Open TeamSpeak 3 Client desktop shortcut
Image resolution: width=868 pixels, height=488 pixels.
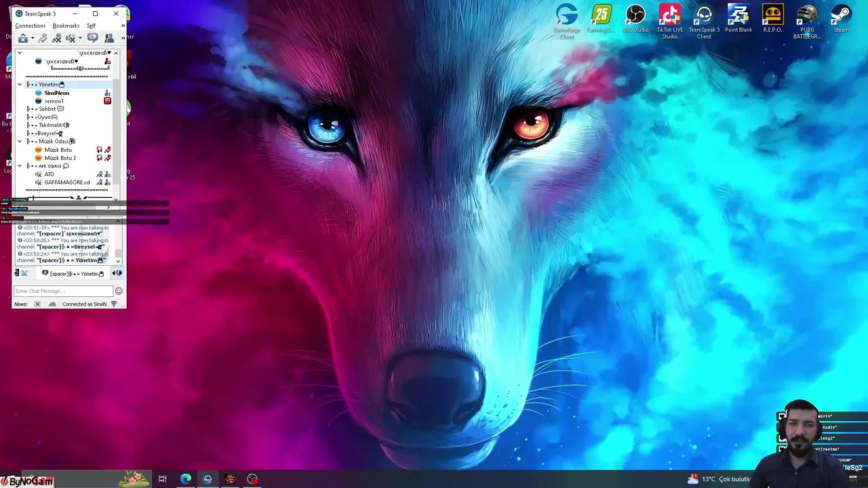[704, 21]
